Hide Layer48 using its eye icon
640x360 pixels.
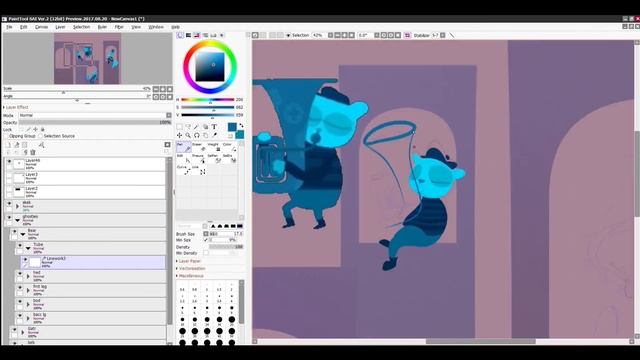click(9, 161)
